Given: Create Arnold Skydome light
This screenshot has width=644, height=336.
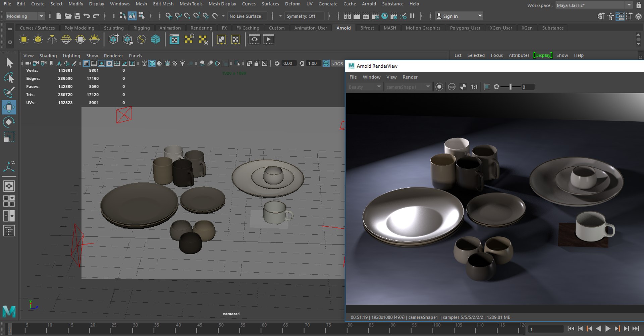Looking at the screenshot, I should 66,40.
